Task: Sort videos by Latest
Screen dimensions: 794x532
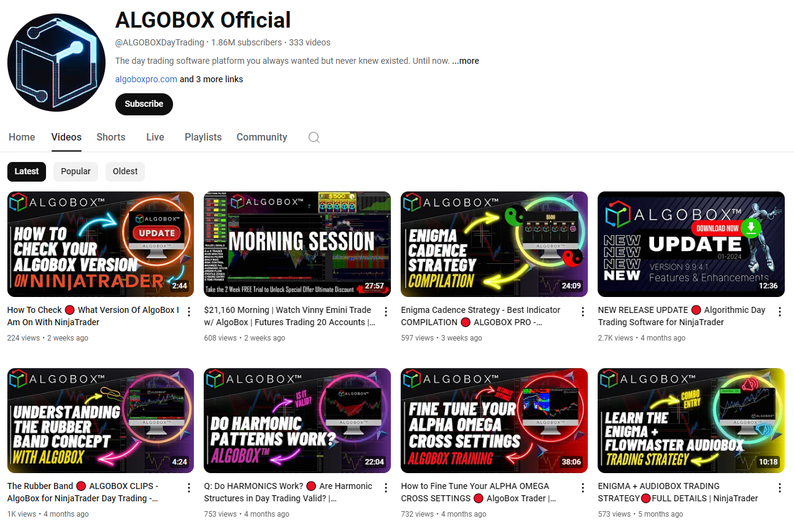Action: [x=26, y=171]
